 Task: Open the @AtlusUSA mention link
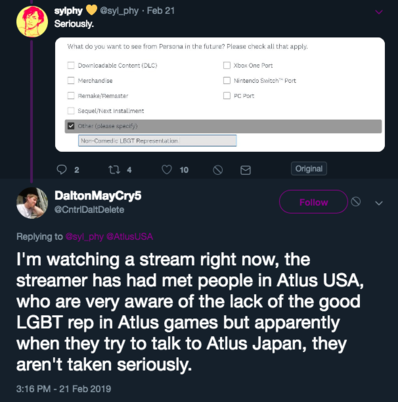pyautogui.click(x=130, y=237)
